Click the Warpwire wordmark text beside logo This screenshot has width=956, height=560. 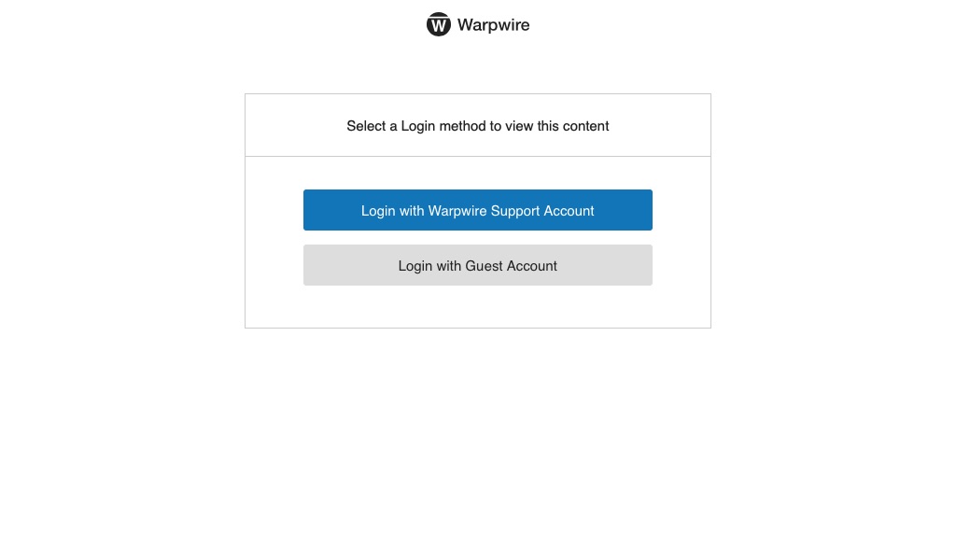point(493,25)
